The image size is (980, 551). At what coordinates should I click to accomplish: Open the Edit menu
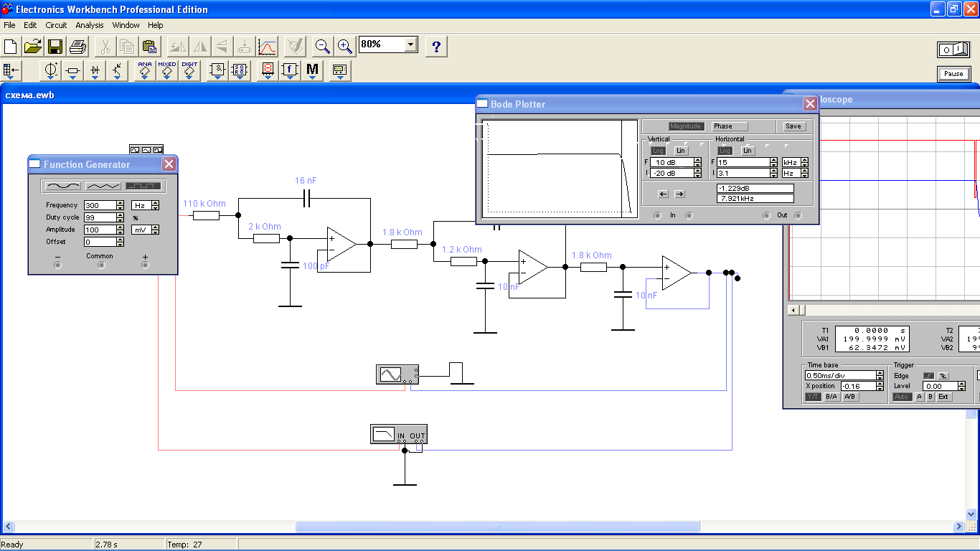pos(30,25)
